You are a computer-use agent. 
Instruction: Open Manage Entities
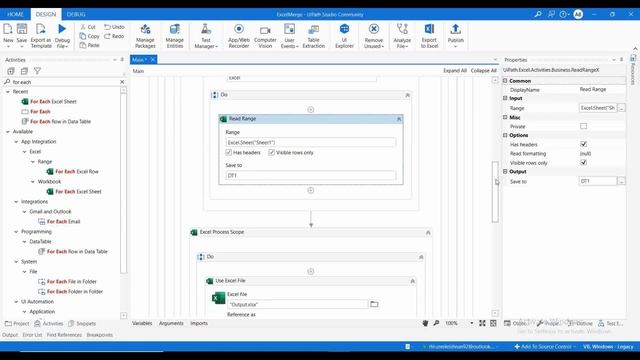(x=175, y=36)
